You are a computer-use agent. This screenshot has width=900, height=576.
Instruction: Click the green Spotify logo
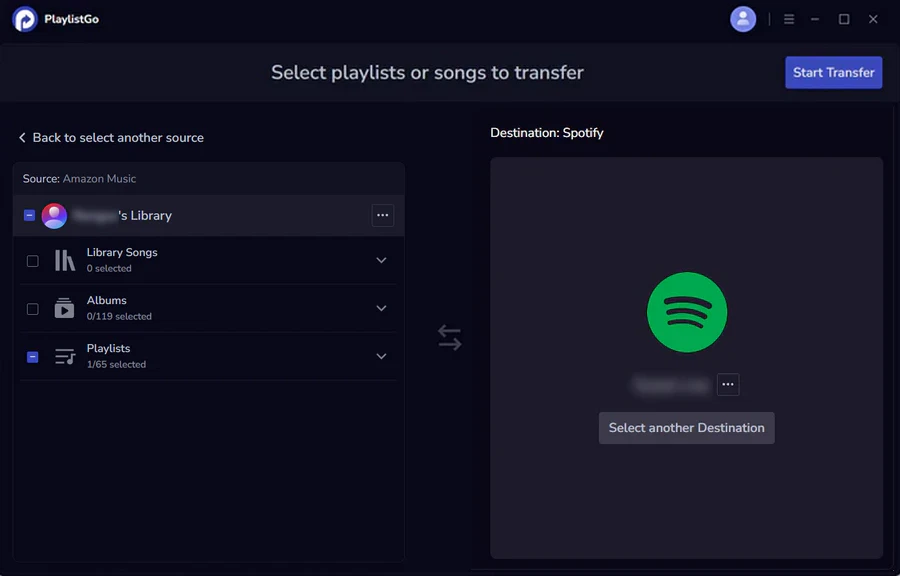point(686,312)
